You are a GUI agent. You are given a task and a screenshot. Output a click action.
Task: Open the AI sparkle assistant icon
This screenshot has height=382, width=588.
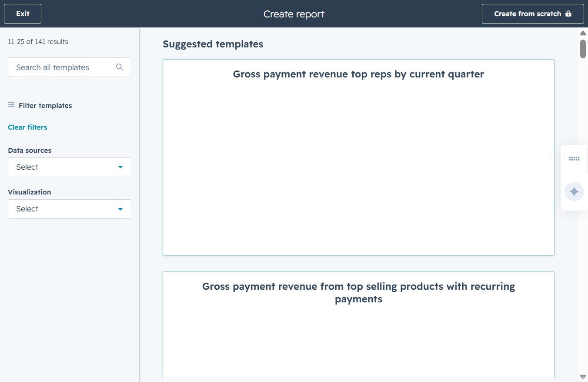574,191
